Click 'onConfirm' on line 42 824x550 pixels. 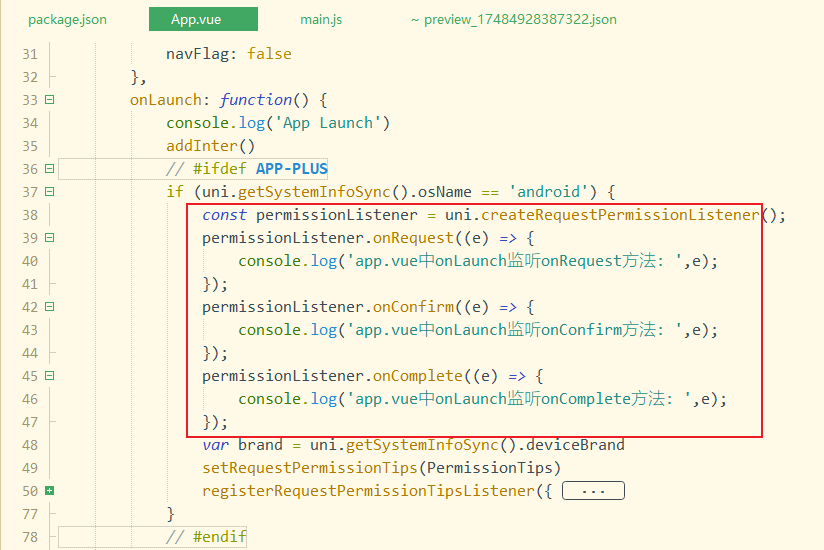413,307
